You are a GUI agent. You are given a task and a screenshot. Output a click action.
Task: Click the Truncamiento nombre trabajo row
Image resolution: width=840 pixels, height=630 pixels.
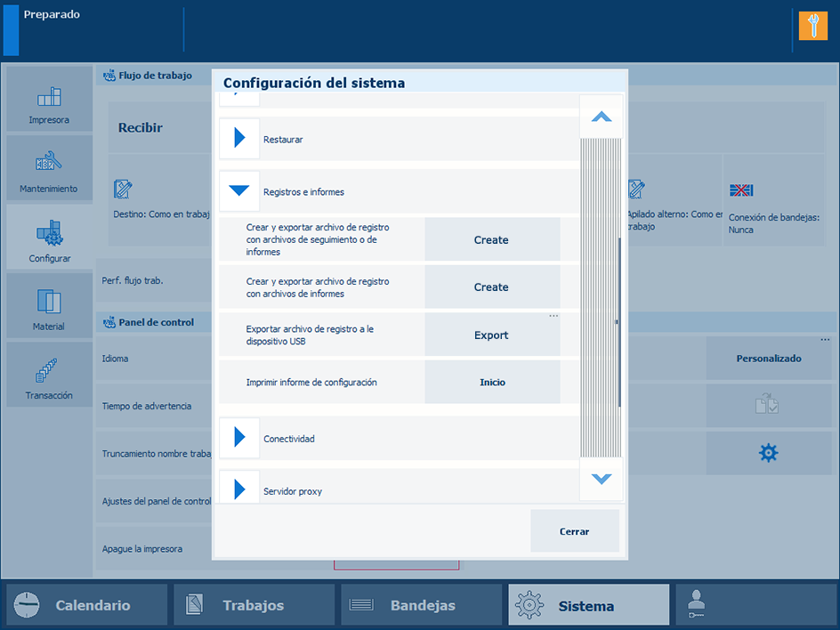pos(154,453)
